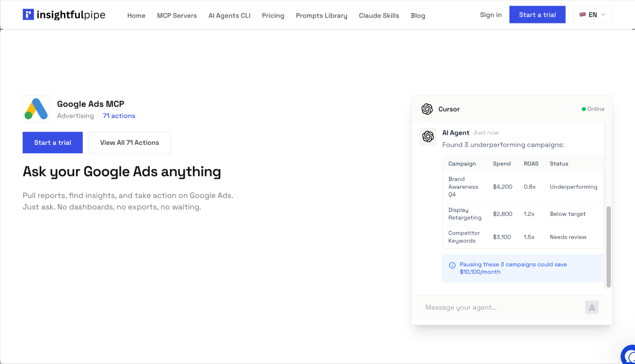
Task: Open the AI Agents CLI nav item
Action: click(x=229, y=16)
